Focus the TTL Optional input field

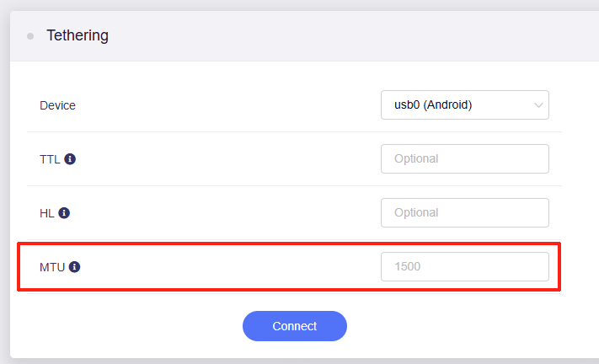464,158
